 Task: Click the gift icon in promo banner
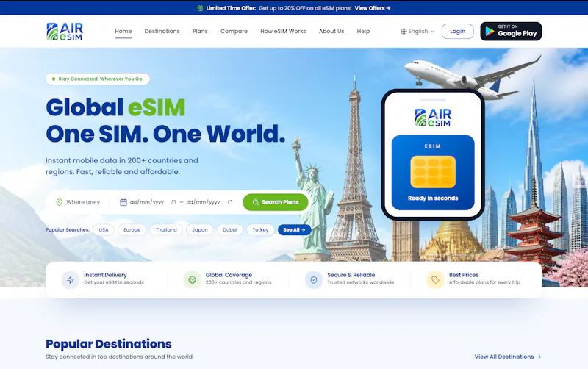coord(200,8)
